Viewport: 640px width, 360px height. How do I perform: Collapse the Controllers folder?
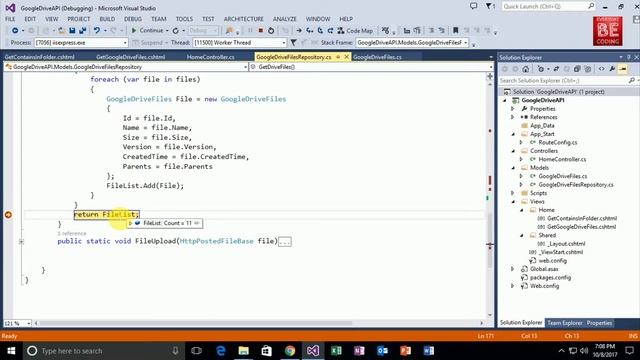point(513,151)
